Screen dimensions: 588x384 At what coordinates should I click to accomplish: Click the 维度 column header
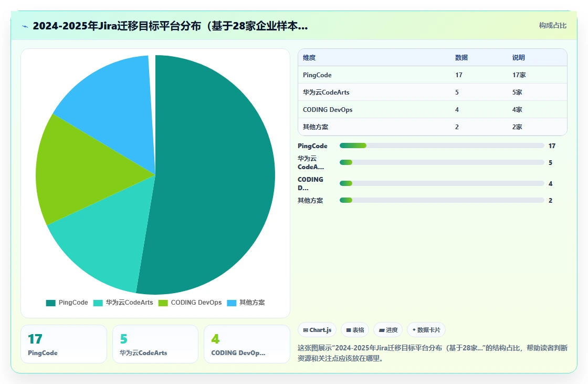click(309, 57)
